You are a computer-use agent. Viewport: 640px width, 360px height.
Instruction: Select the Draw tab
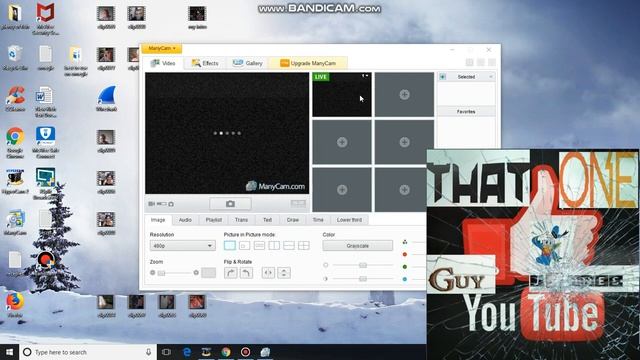pyautogui.click(x=293, y=220)
